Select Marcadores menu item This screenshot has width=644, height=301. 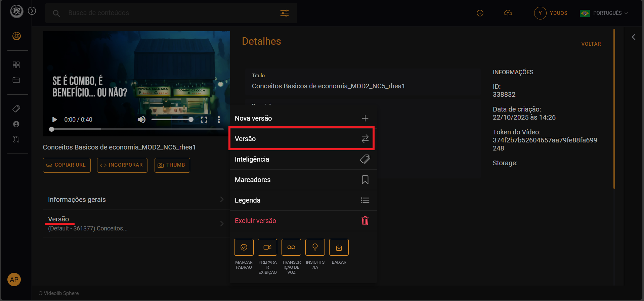coord(303,180)
